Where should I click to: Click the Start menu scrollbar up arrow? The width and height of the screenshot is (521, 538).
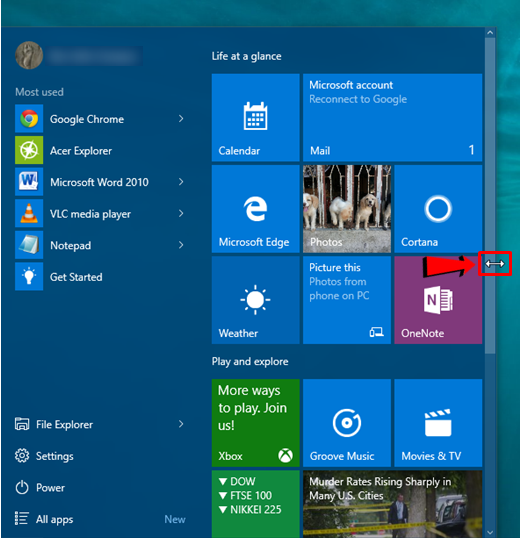tap(490, 33)
